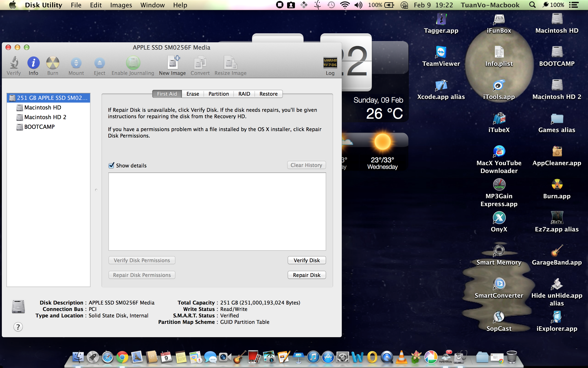
Task: Select Macintosh HD volume in sidebar
Action: point(49,108)
